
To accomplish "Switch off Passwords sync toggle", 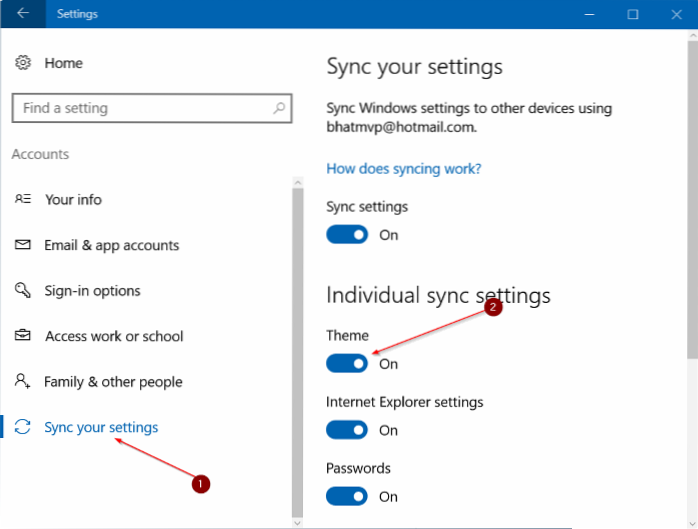I will pos(347,496).
